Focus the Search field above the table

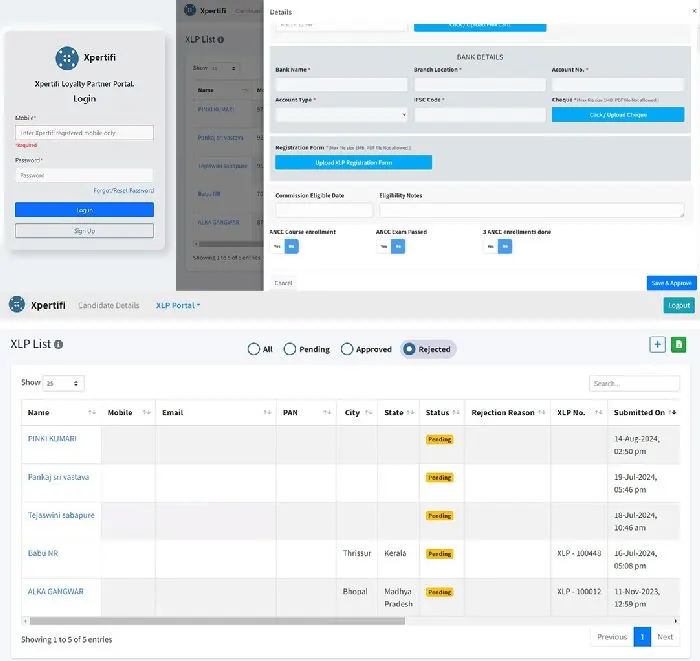[634, 383]
